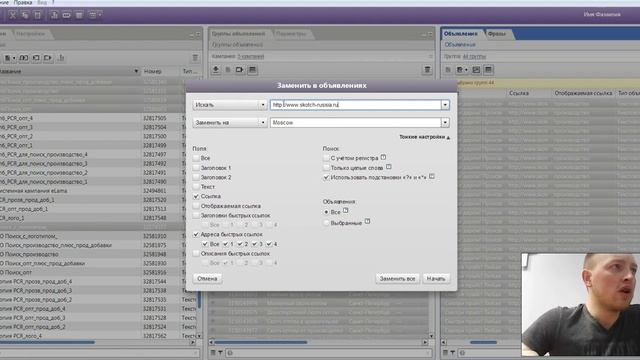Uncheck the 'Ссылка' checkbox
The width and height of the screenshot is (640, 360).
pyautogui.click(x=196, y=196)
